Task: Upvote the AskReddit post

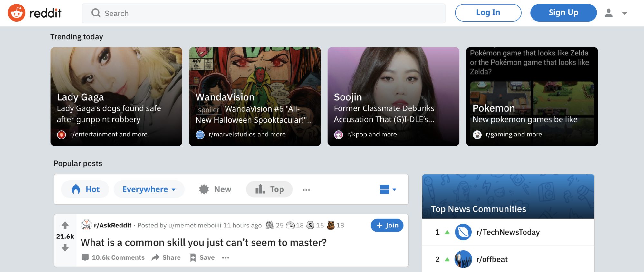Action: pos(65,225)
